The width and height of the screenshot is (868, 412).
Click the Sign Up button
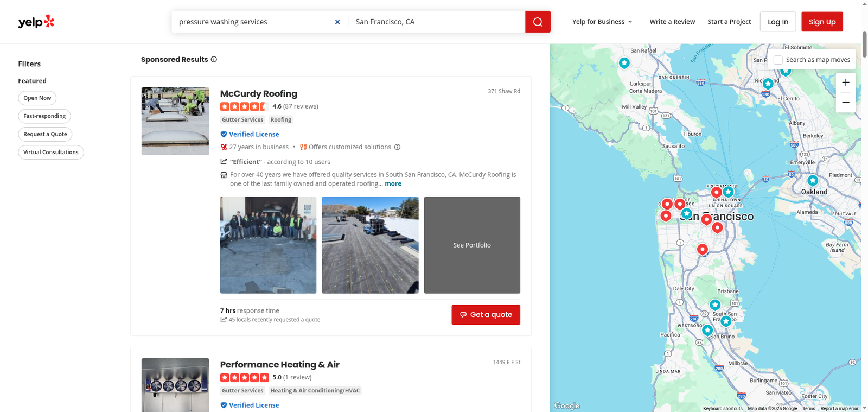(822, 22)
